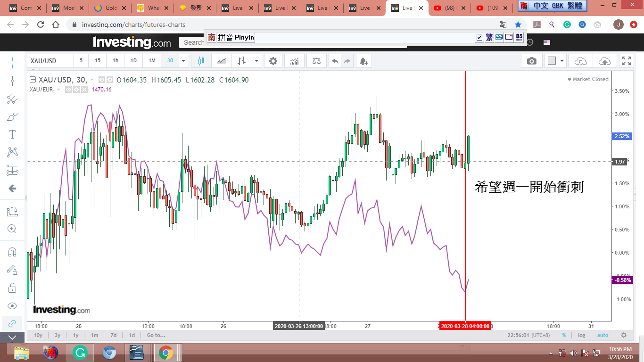Redo the last chart action
The width and height of the screenshot is (644, 362).
click(x=347, y=61)
